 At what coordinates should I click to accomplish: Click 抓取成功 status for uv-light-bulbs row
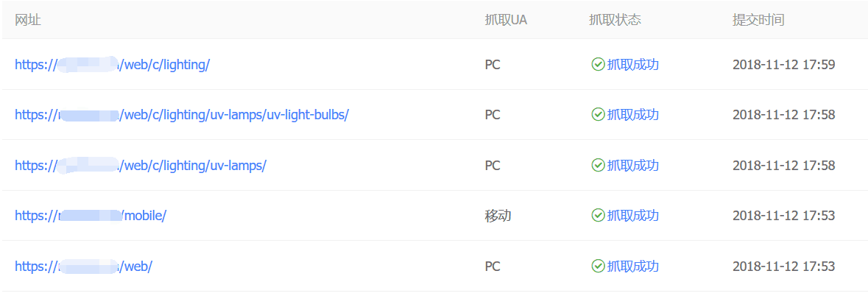click(632, 115)
